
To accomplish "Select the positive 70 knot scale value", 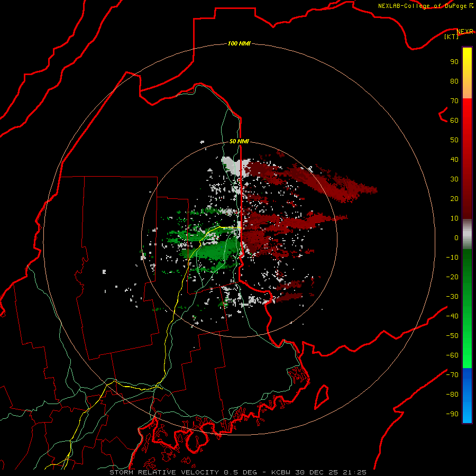I will coord(454,101).
